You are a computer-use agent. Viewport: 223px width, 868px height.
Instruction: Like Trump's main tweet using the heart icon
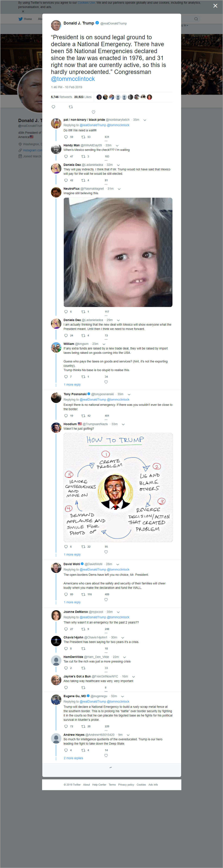pyautogui.click(x=93, y=112)
